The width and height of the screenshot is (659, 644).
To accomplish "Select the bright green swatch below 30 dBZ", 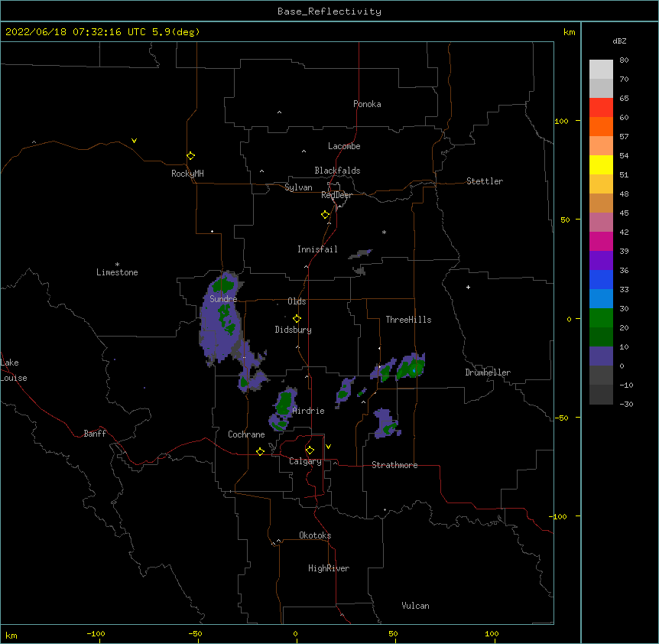I will coord(601,318).
